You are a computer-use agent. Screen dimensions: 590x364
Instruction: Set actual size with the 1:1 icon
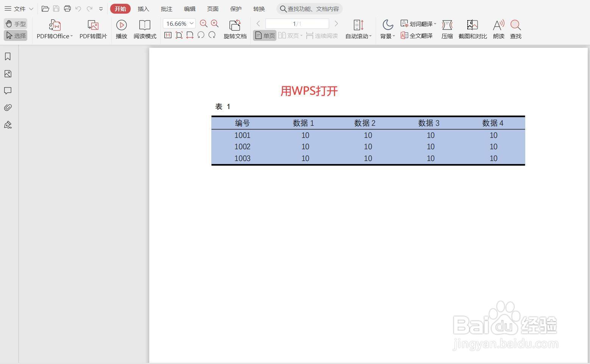coord(168,35)
